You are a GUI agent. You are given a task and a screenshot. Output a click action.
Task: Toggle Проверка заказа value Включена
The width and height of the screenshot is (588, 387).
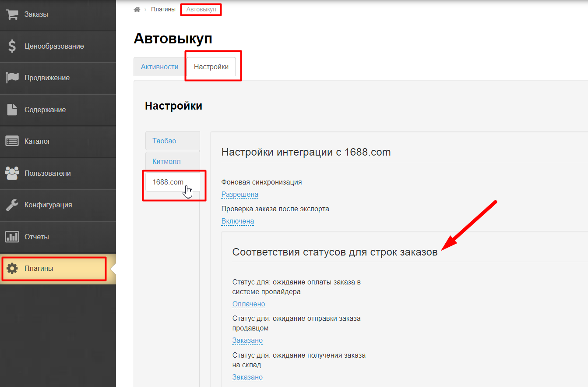237,221
